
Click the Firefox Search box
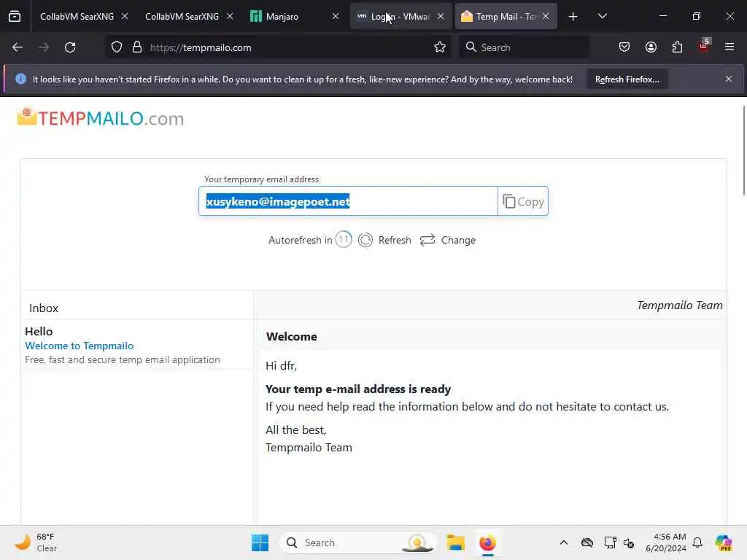click(524, 47)
